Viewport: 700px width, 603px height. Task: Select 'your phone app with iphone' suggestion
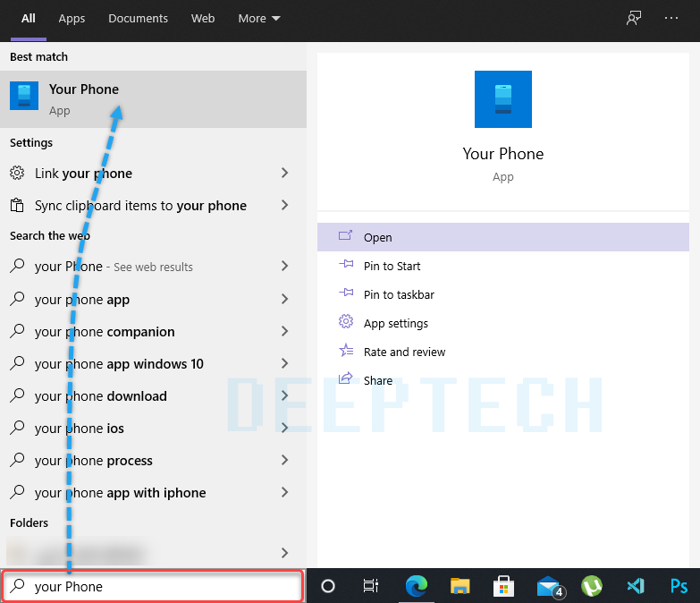[x=153, y=492]
